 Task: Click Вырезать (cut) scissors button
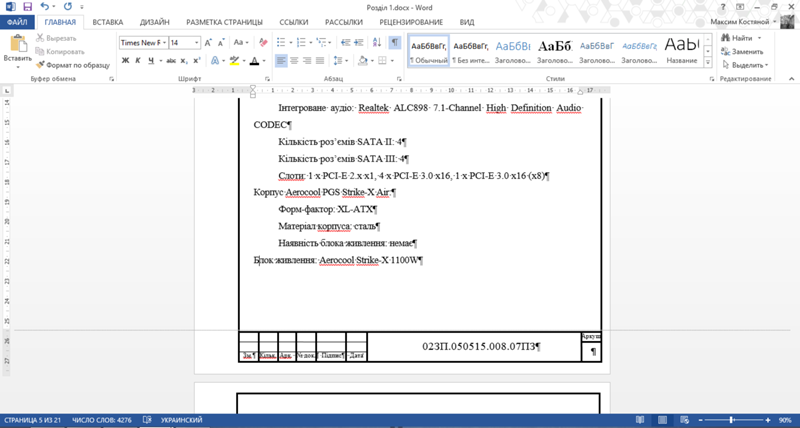tap(56, 38)
